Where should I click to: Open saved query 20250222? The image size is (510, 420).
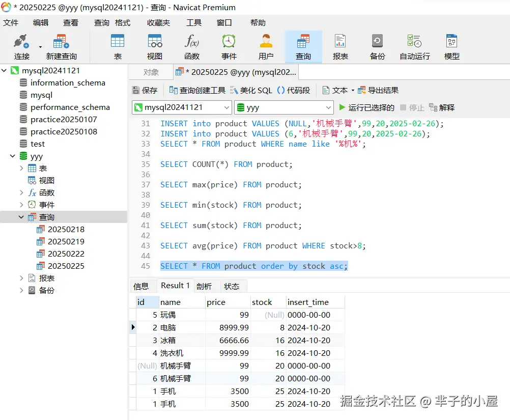(66, 254)
